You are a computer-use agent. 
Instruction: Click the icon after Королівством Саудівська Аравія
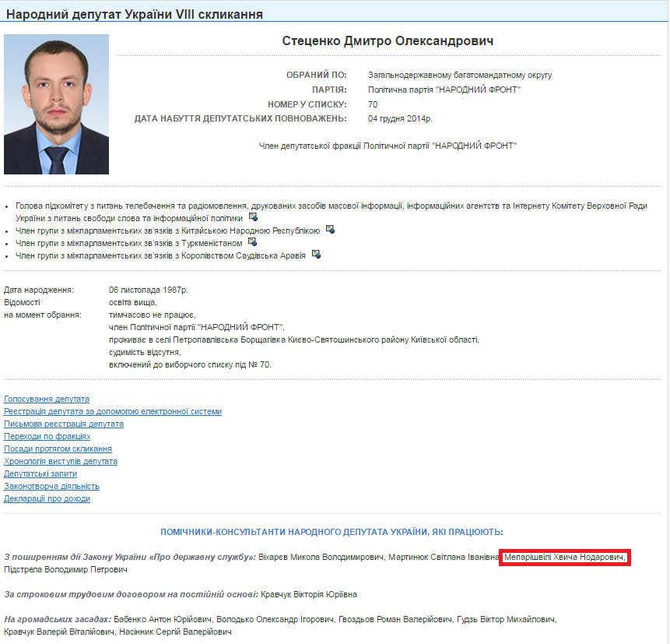coord(316,255)
